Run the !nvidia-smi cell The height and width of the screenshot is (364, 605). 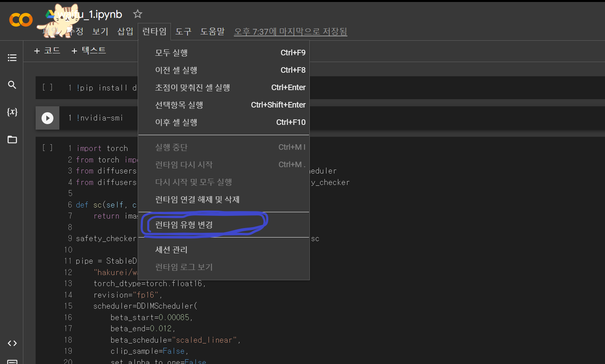[47, 118]
